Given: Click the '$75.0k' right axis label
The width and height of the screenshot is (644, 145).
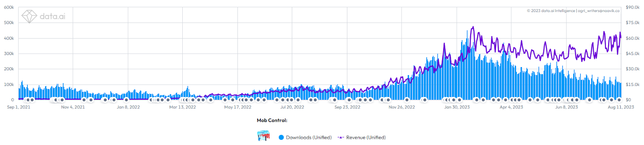Looking at the screenshot, I should coord(633,23).
